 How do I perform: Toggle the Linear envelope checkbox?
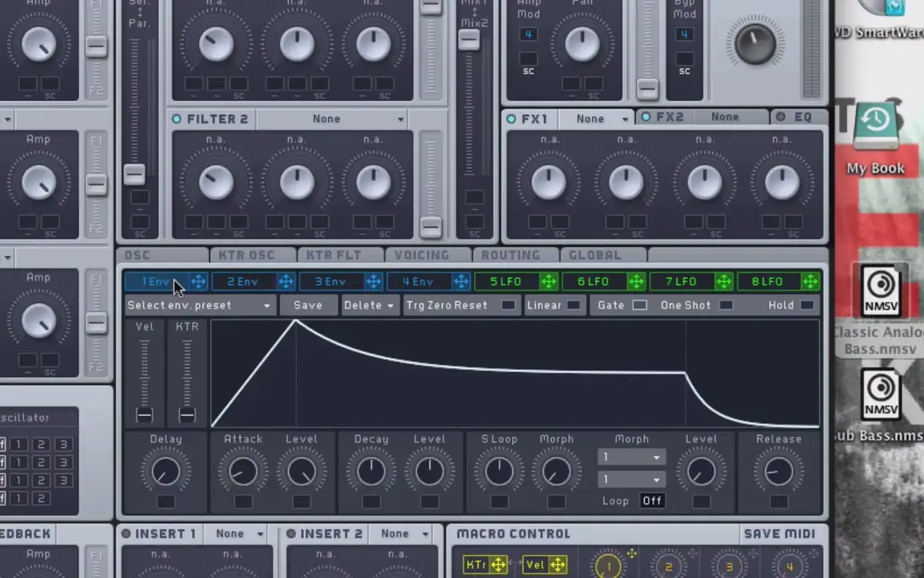coord(573,306)
